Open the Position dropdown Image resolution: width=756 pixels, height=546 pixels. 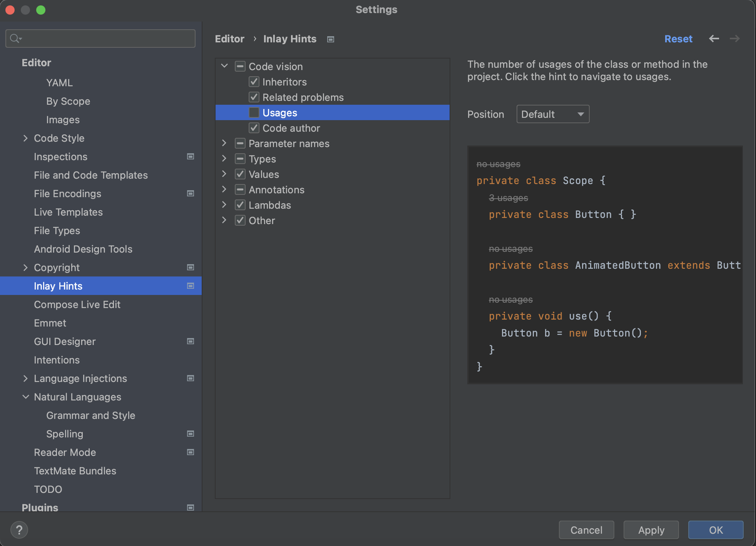(x=552, y=114)
